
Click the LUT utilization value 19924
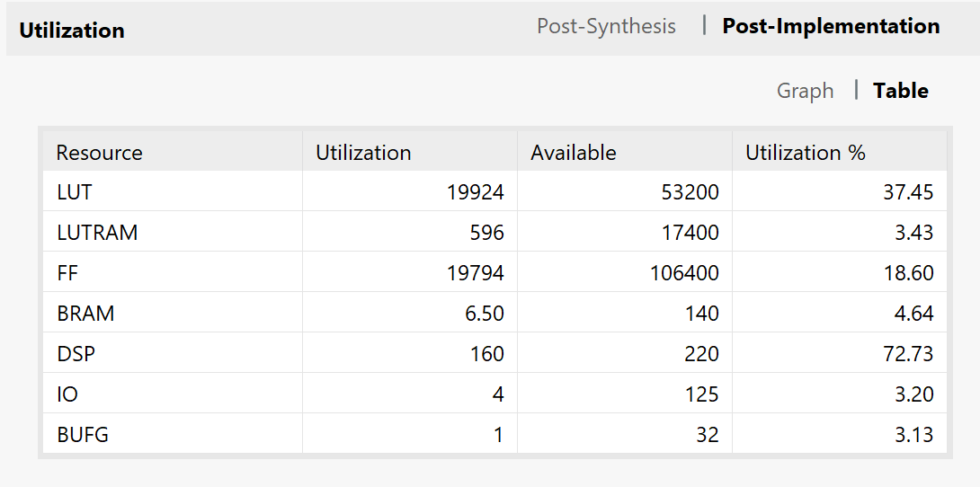click(x=475, y=192)
